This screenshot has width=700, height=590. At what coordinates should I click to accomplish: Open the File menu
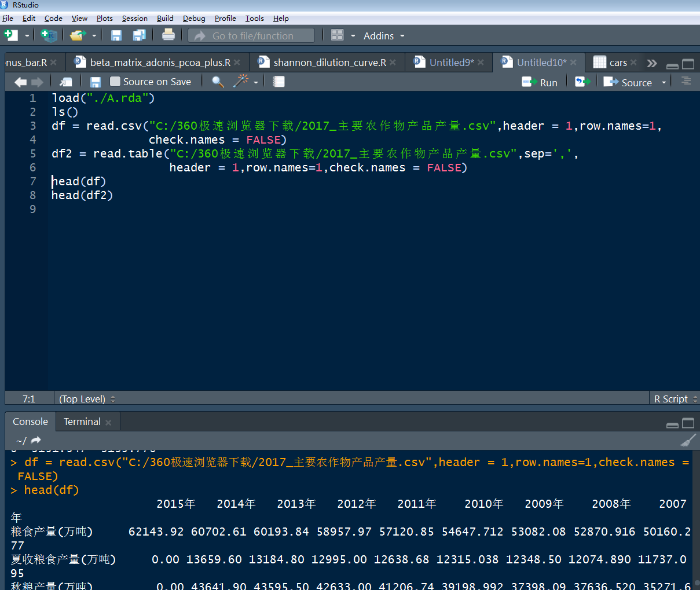click(x=8, y=18)
